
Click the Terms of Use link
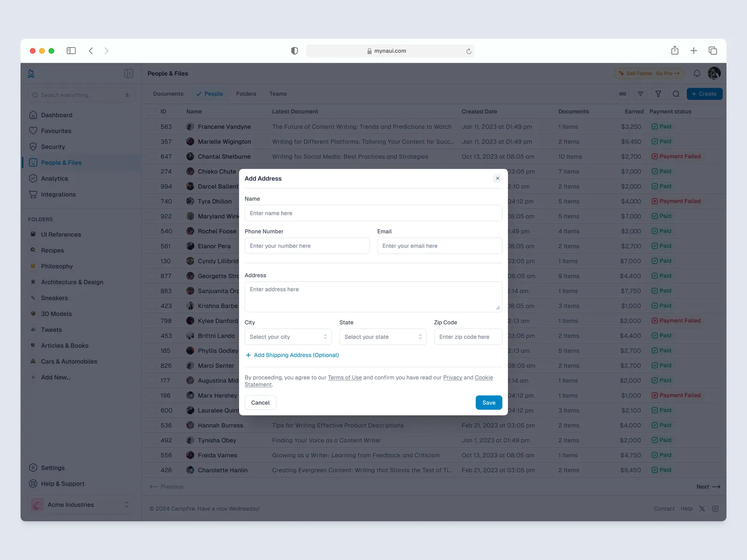tap(345, 378)
